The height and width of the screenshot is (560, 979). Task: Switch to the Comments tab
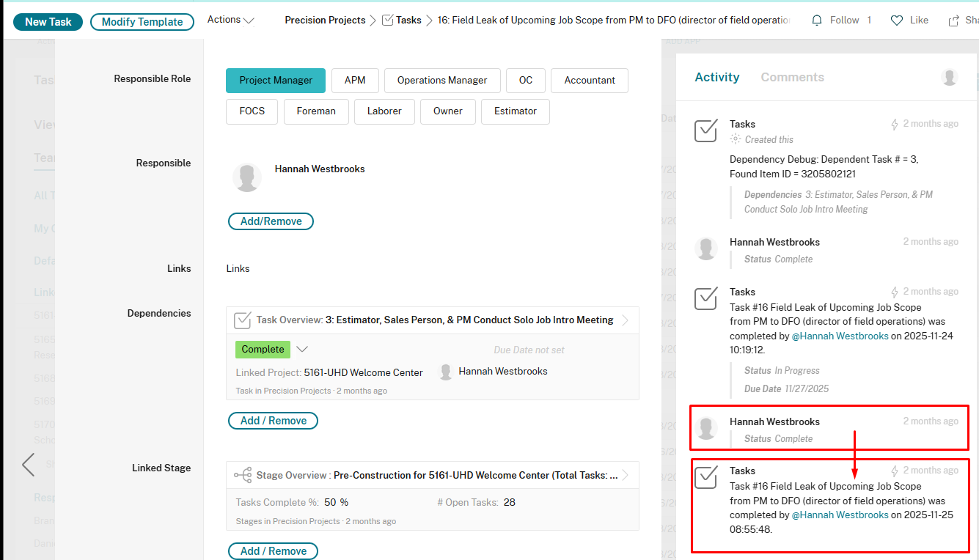click(x=792, y=76)
